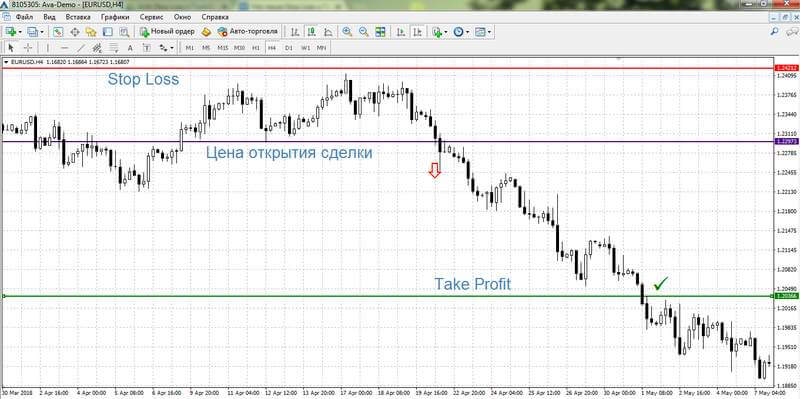Image resolution: width=800 pixels, height=399 pixels.
Task: Open the Окно menu
Action: point(182,17)
